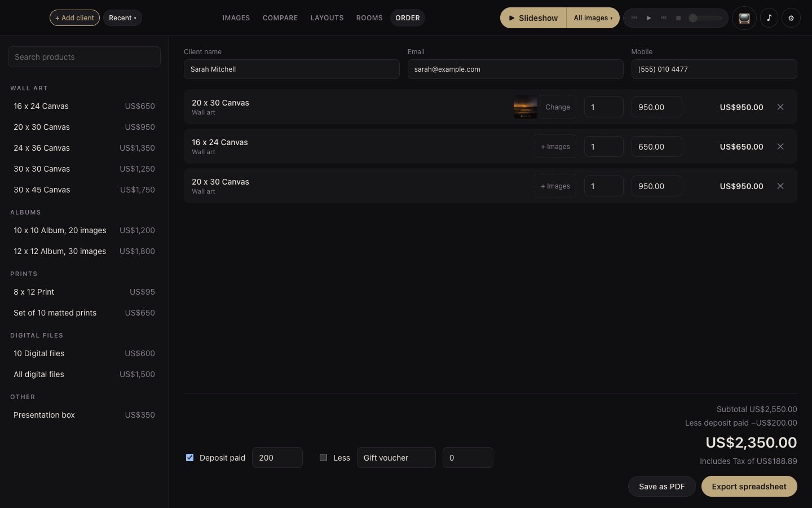The width and height of the screenshot is (812, 508).
Task: Select 12 x 12 Album, 30 images
Action: point(84,251)
